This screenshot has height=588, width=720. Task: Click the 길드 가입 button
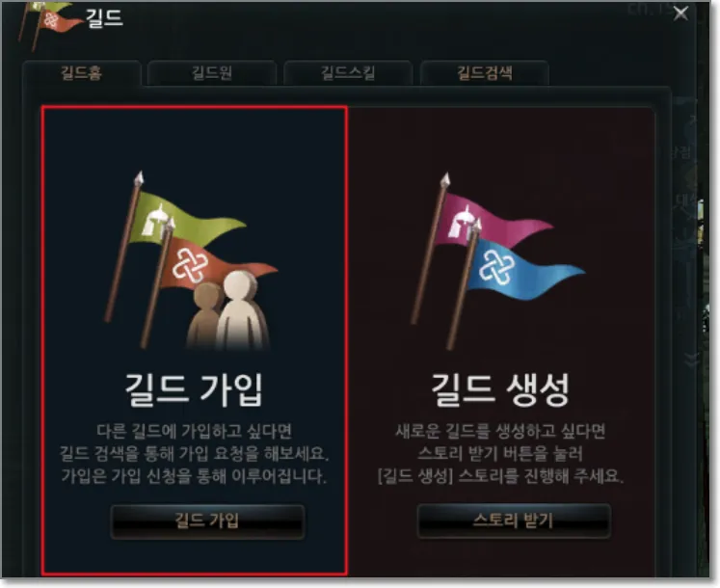coord(207,521)
